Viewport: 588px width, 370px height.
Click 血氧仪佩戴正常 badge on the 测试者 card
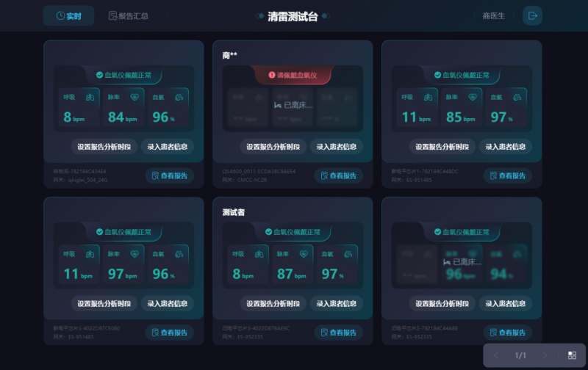coord(293,232)
